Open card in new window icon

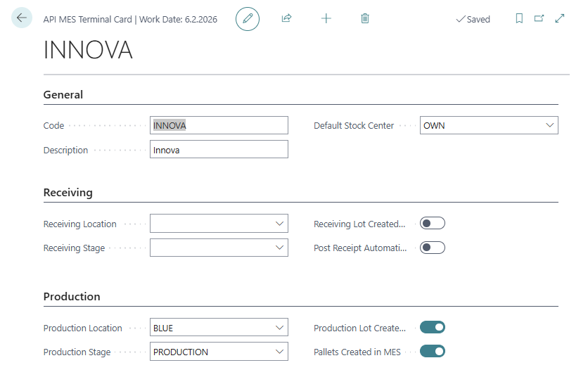(x=539, y=19)
